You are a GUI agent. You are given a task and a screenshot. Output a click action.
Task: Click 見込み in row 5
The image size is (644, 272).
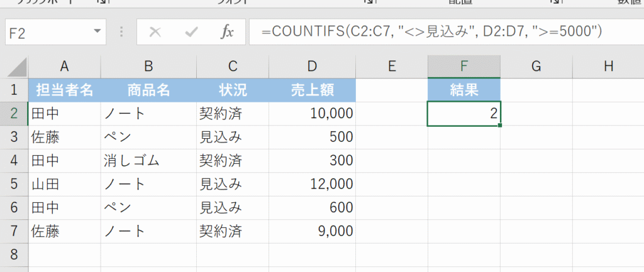233,184
